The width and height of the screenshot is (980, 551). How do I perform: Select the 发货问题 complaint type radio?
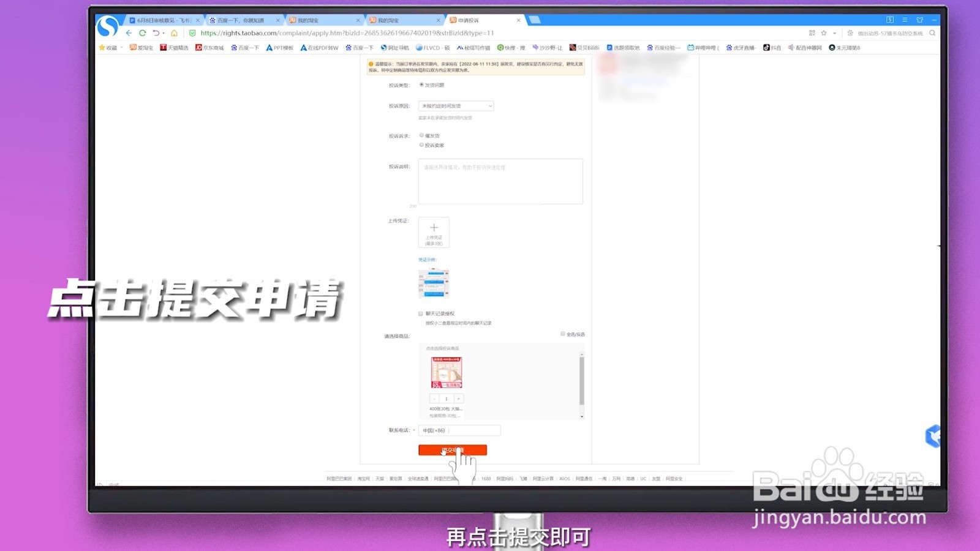click(x=421, y=84)
